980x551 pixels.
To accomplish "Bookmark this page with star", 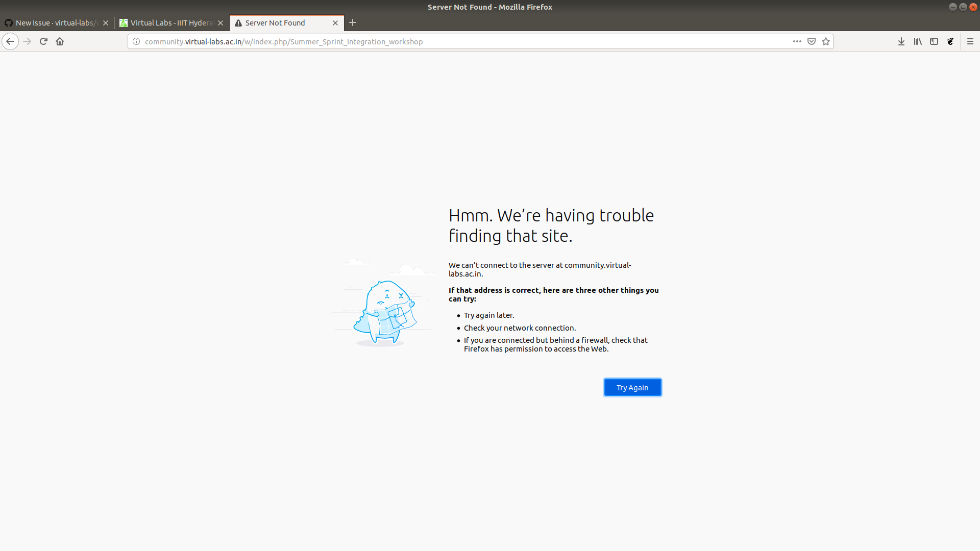I will tap(826, 41).
